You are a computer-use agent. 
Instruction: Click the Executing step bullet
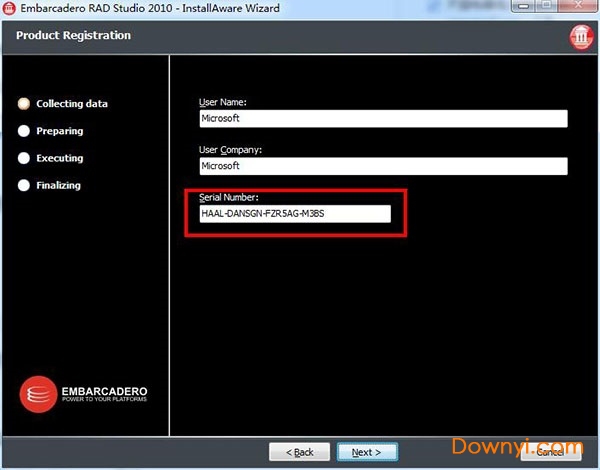tap(24, 158)
